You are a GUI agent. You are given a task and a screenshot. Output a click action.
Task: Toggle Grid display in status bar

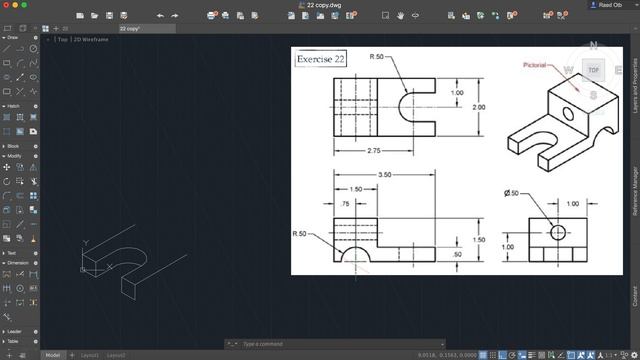coord(483,355)
